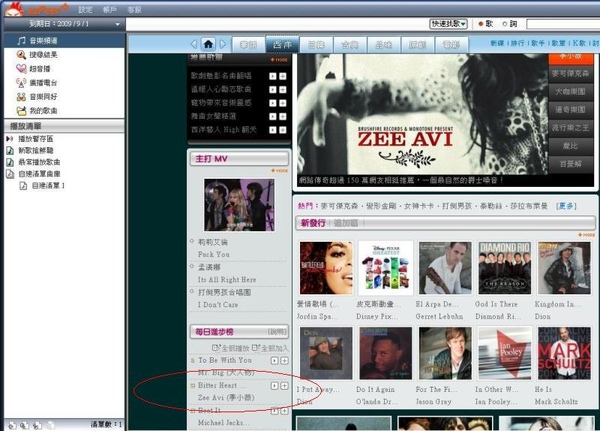Switch to the 新發行 tab
Screen dimensions: 600x431
tap(313, 223)
